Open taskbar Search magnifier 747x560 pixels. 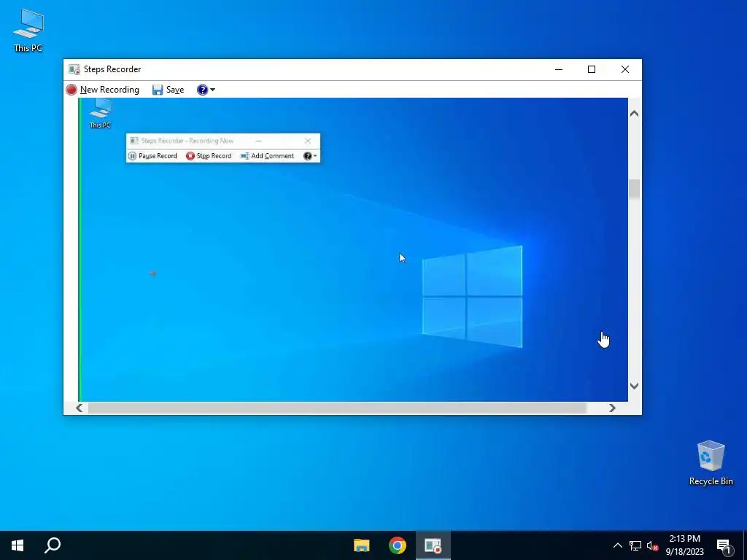(53, 545)
